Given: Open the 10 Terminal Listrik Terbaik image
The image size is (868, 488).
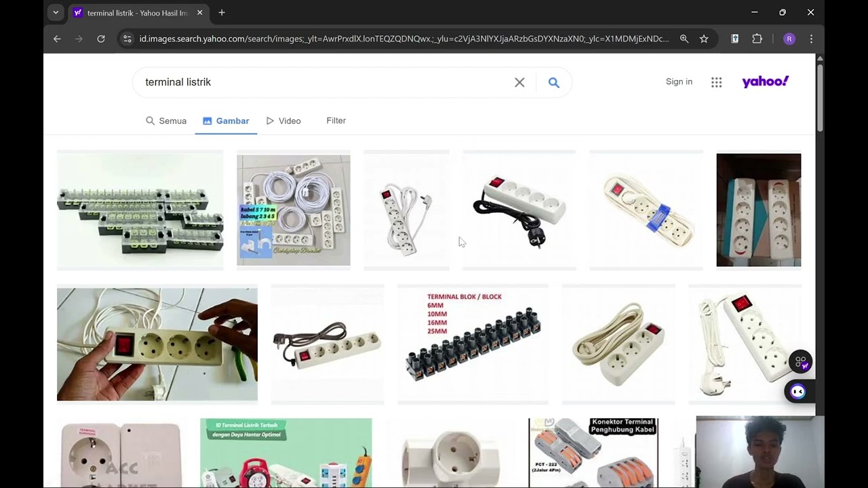Looking at the screenshot, I should (286, 453).
